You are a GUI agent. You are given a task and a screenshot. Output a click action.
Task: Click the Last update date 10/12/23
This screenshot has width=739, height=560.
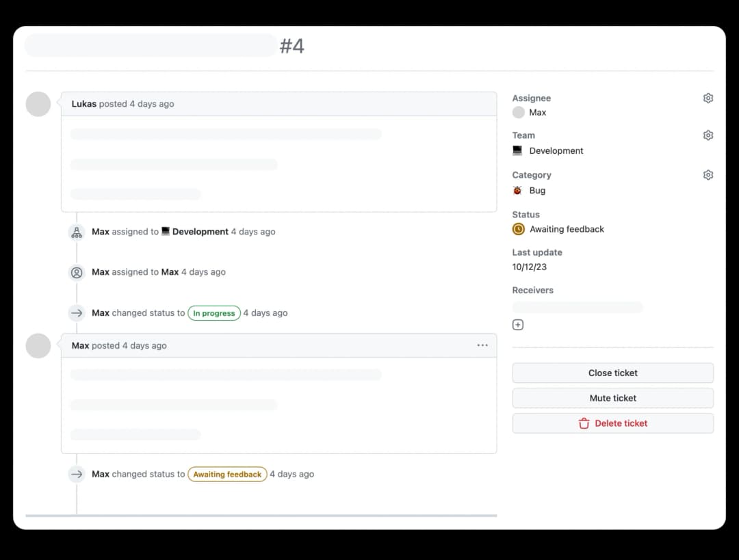tap(529, 267)
